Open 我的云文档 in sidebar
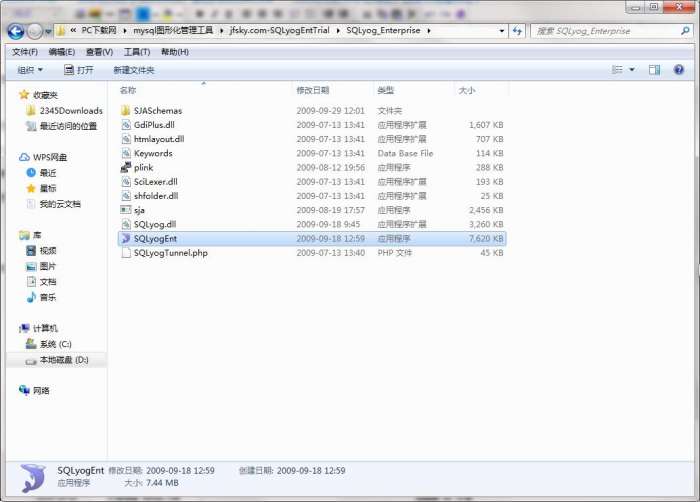The image size is (700, 502). (x=54, y=204)
